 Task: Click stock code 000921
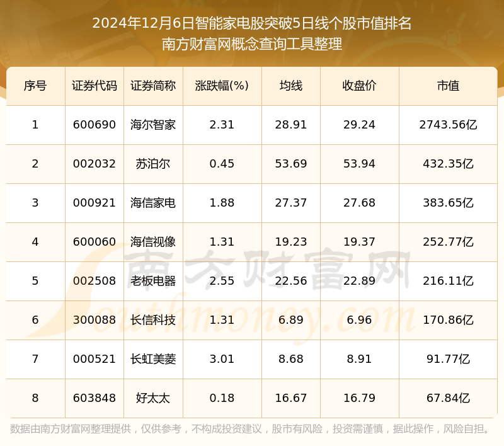[94, 203]
